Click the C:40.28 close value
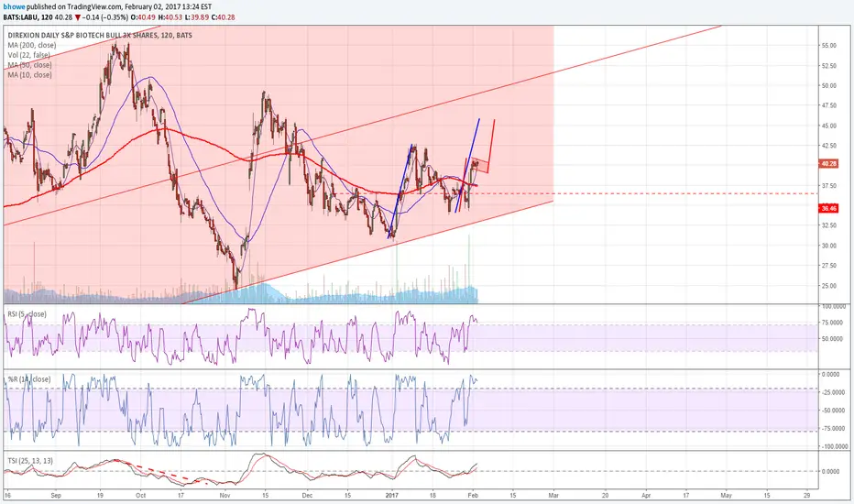854x504 pixels. pyautogui.click(x=224, y=17)
